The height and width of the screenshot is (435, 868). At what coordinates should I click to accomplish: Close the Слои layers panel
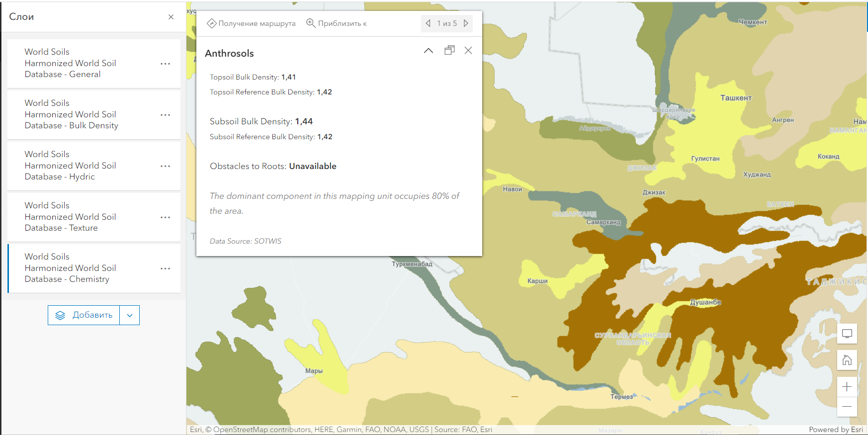pyautogui.click(x=171, y=17)
